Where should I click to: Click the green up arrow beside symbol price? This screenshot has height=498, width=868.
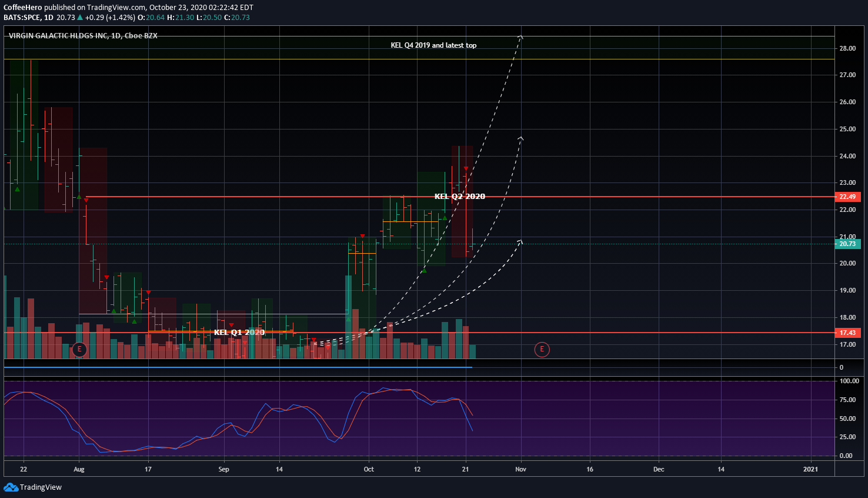click(80, 18)
